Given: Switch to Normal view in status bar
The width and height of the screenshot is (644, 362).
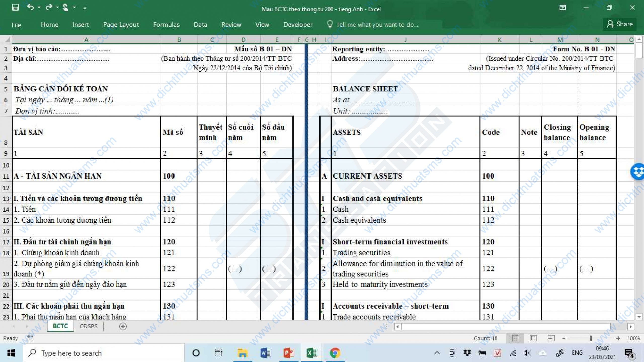Looking at the screenshot, I should 515,338.
